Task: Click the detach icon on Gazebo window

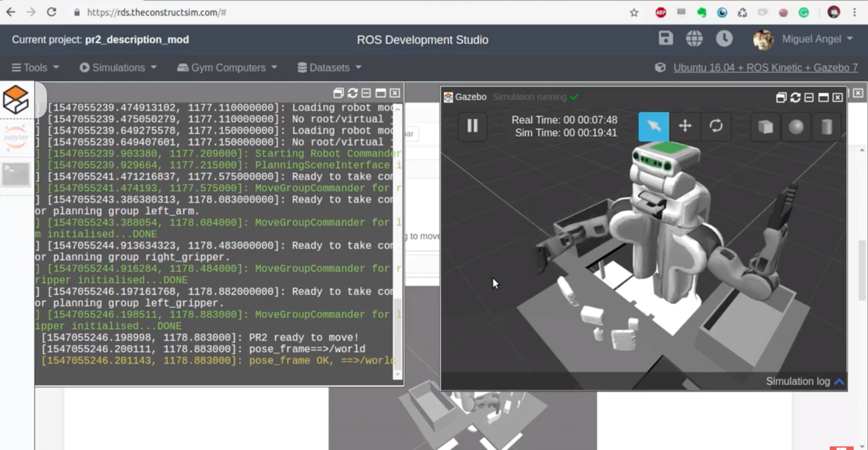Action: 781,97
